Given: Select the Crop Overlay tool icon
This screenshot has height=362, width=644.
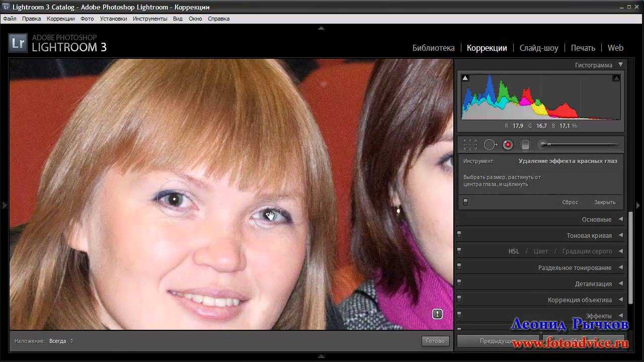Looking at the screenshot, I should [x=470, y=145].
